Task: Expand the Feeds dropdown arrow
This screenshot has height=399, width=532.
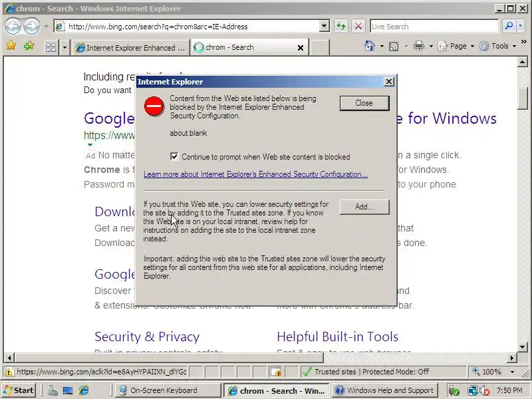Action: 406,46
